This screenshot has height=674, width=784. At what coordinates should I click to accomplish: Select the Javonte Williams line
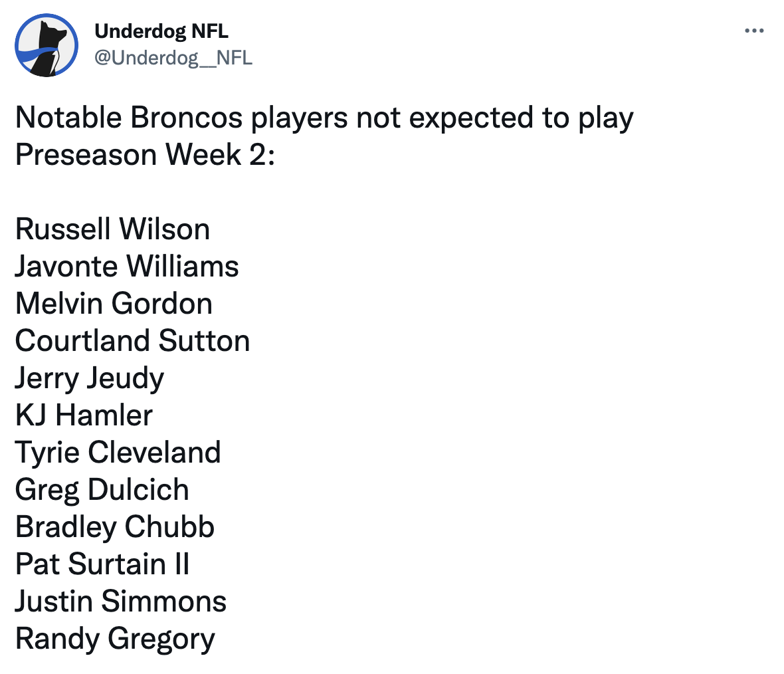click(x=127, y=267)
